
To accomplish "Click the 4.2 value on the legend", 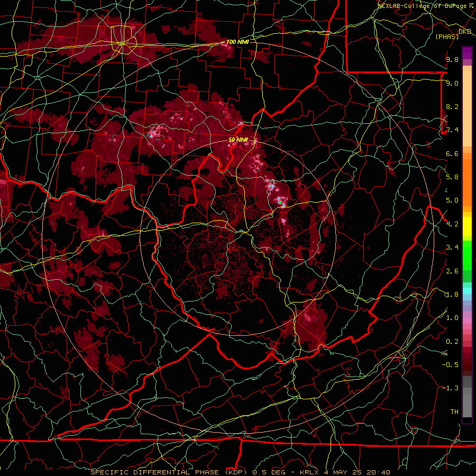I will tap(452, 224).
